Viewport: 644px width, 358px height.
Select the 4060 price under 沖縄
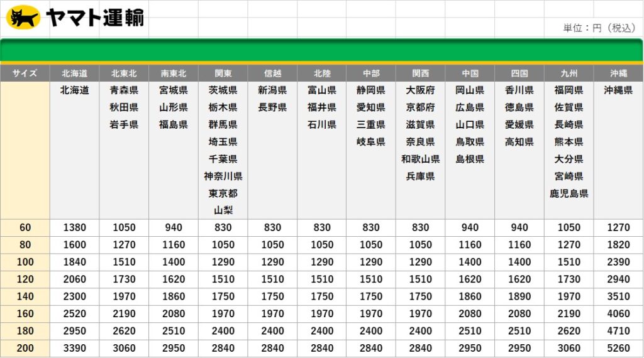pyautogui.click(x=619, y=313)
